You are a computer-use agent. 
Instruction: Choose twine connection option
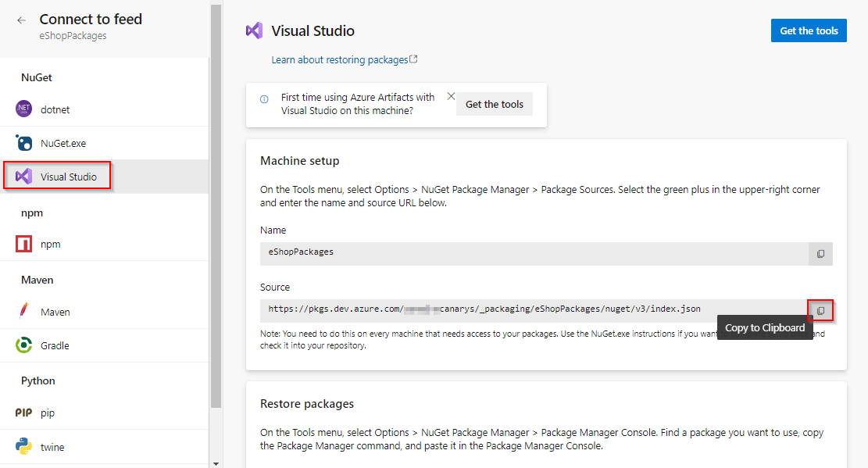pos(105,447)
